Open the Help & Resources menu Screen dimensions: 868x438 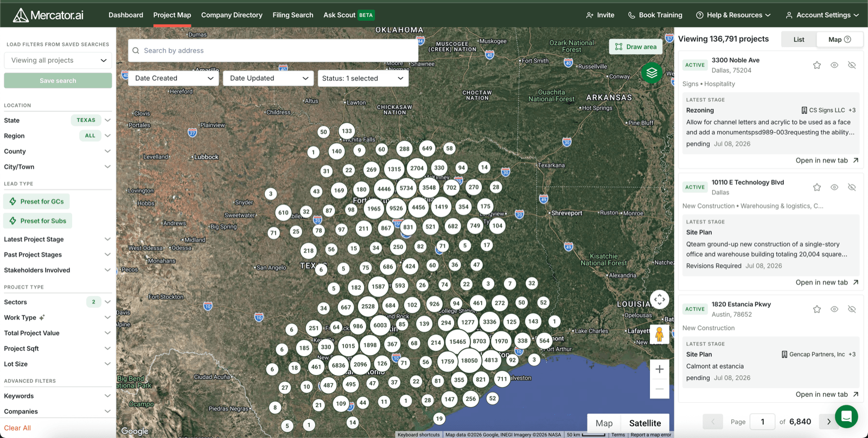733,15
